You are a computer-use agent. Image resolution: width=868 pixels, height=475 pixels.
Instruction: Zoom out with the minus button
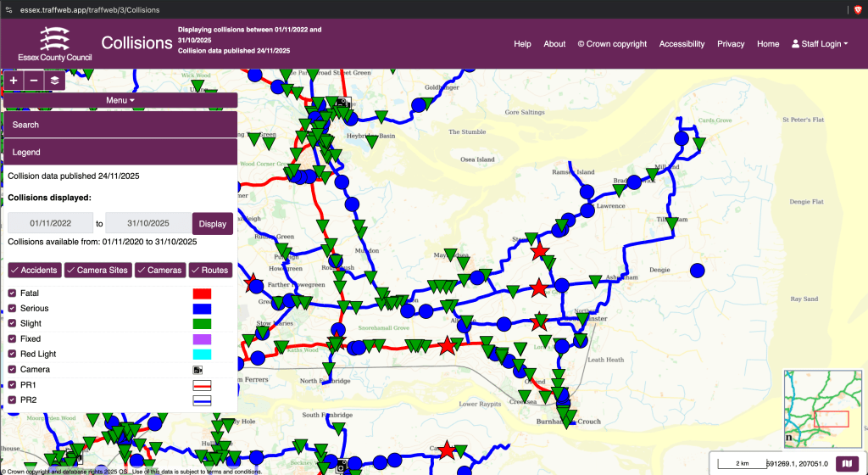(x=34, y=80)
